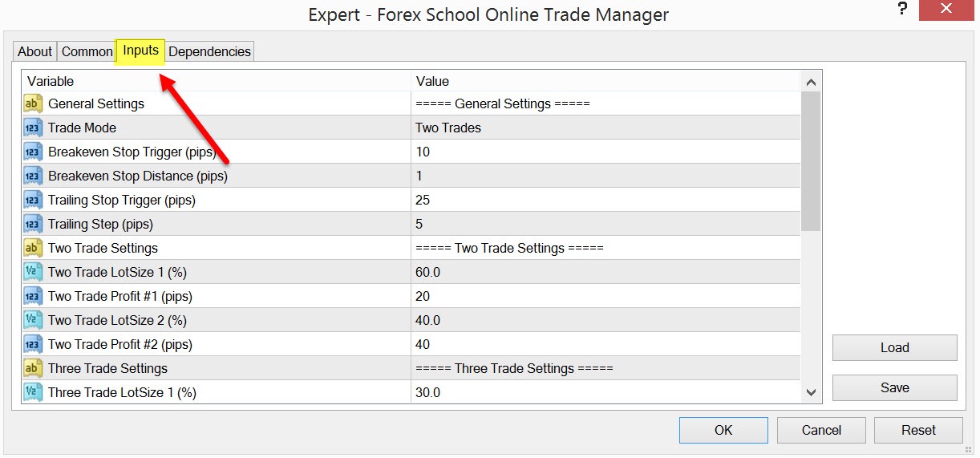Click the Two Trade Profit #1 icon

pos(33,296)
